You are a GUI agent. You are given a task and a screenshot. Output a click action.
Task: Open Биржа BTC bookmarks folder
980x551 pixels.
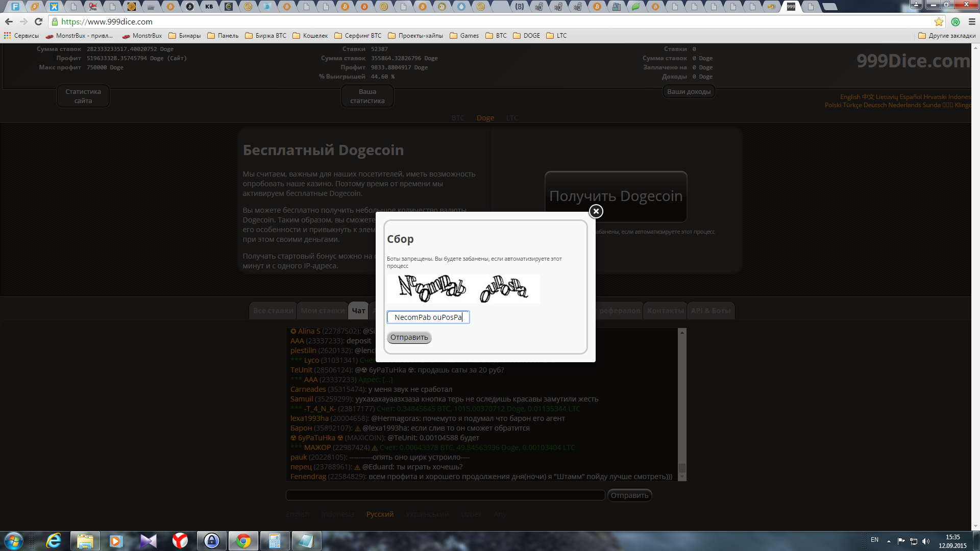pyautogui.click(x=265, y=36)
